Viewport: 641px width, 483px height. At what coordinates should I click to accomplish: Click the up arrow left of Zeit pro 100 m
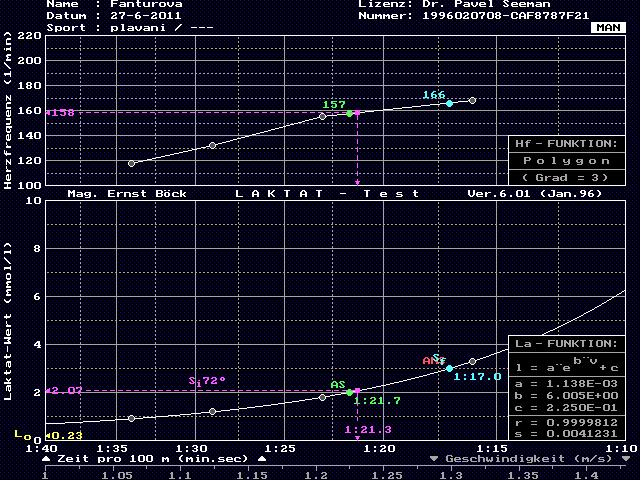point(46,459)
